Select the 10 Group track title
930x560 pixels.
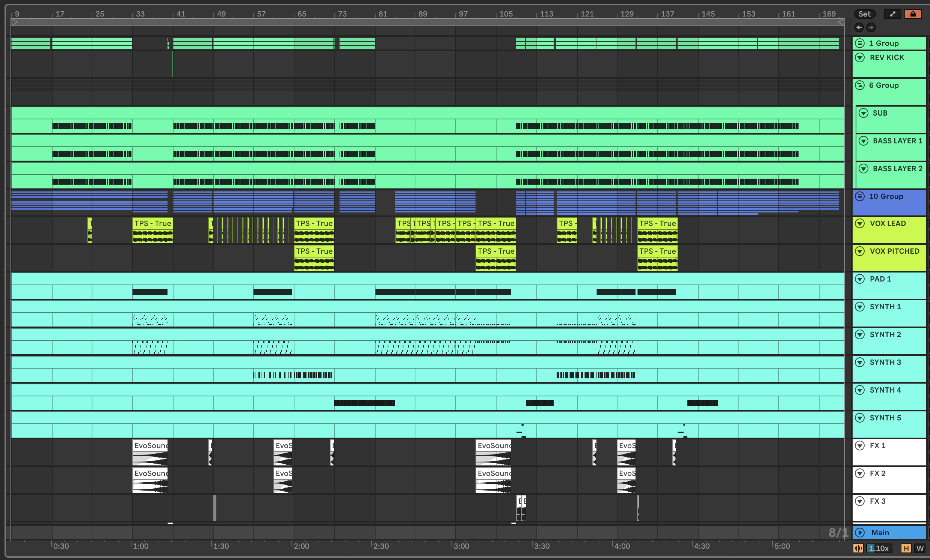[886, 196]
